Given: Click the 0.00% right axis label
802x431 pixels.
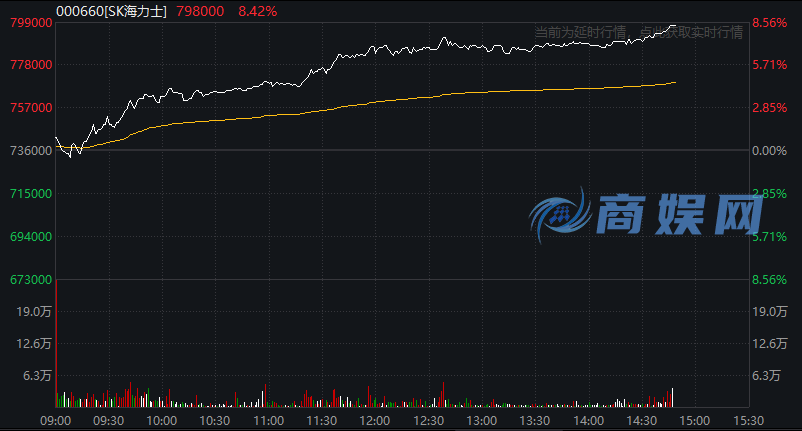Looking at the screenshot, I should 771,151.
